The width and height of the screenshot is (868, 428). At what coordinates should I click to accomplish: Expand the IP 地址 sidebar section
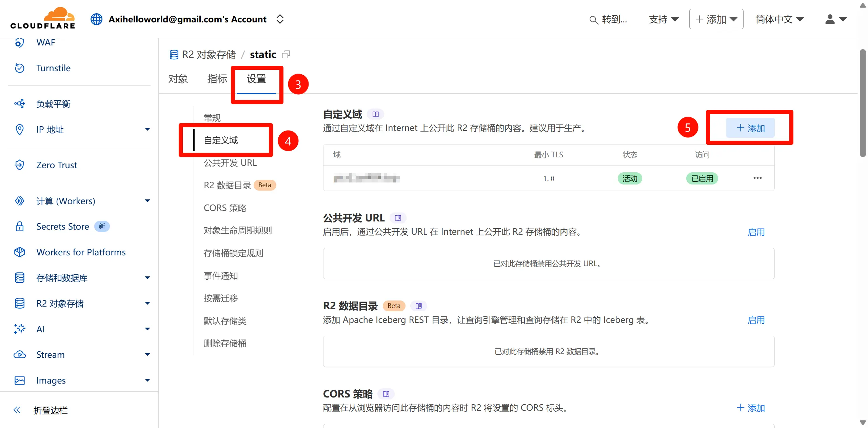(147, 129)
